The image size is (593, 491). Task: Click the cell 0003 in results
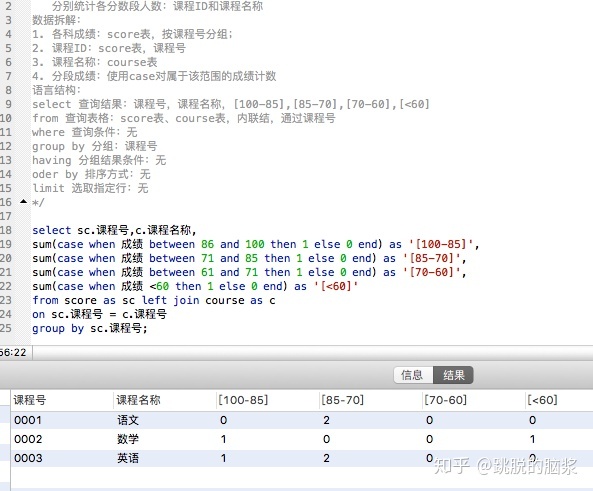click(28, 458)
